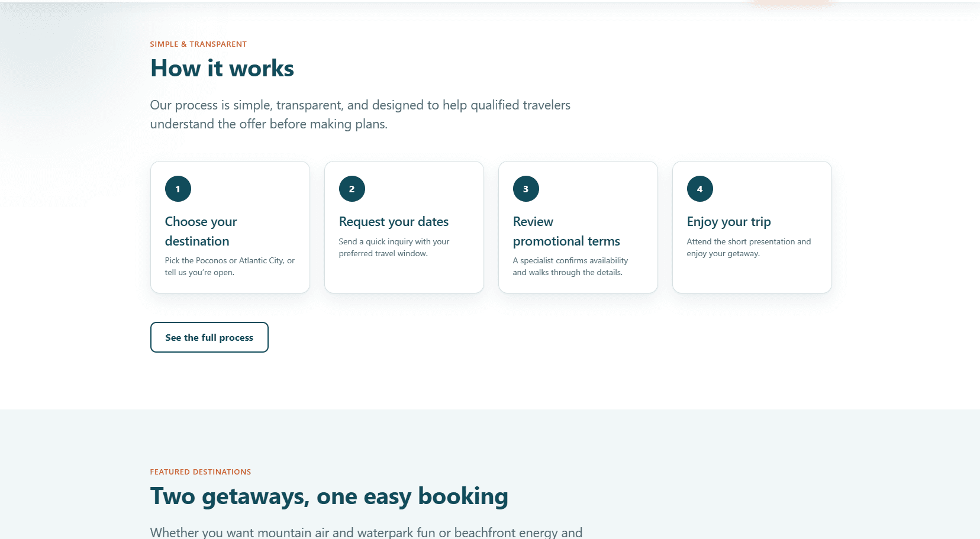980x539 pixels.
Task: Click the 'Choose your destination' card title
Action: 201,231
